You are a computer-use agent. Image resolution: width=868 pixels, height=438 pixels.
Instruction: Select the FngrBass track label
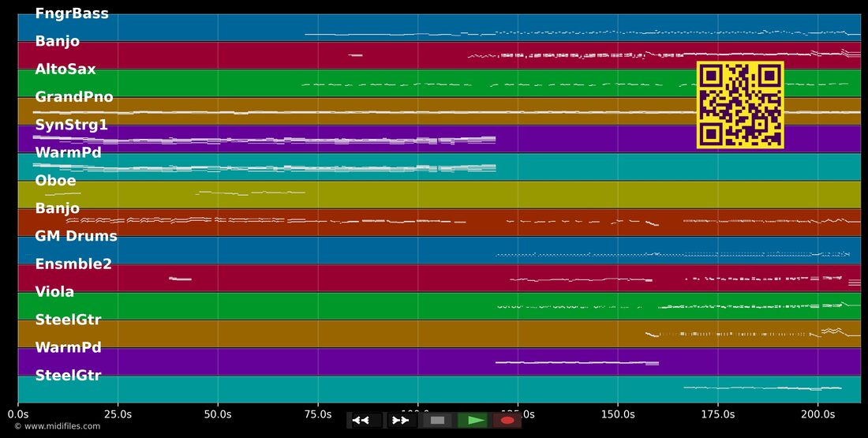(x=72, y=13)
